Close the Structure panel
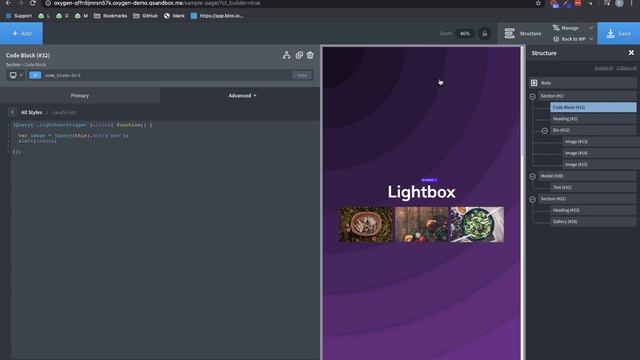640x360 pixels. [631, 53]
